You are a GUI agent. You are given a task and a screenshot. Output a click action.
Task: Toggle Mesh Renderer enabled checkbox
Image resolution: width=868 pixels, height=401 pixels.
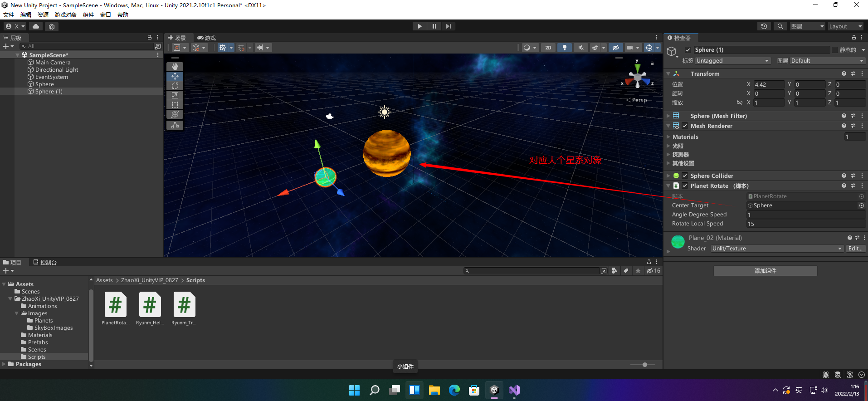click(685, 126)
